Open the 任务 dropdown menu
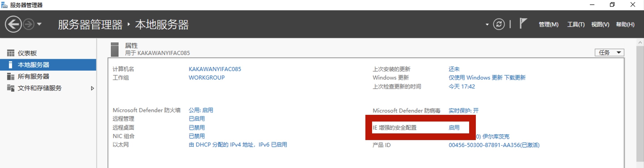644x168 pixels. [x=609, y=52]
